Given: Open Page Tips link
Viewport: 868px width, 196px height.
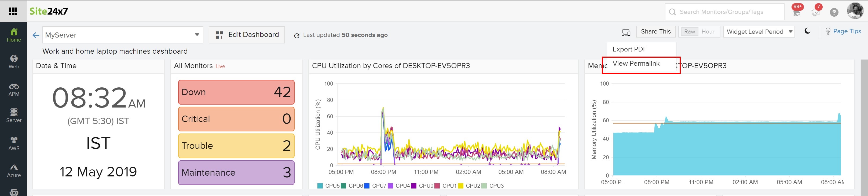Looking at the screenshot, I should [843, 31].
